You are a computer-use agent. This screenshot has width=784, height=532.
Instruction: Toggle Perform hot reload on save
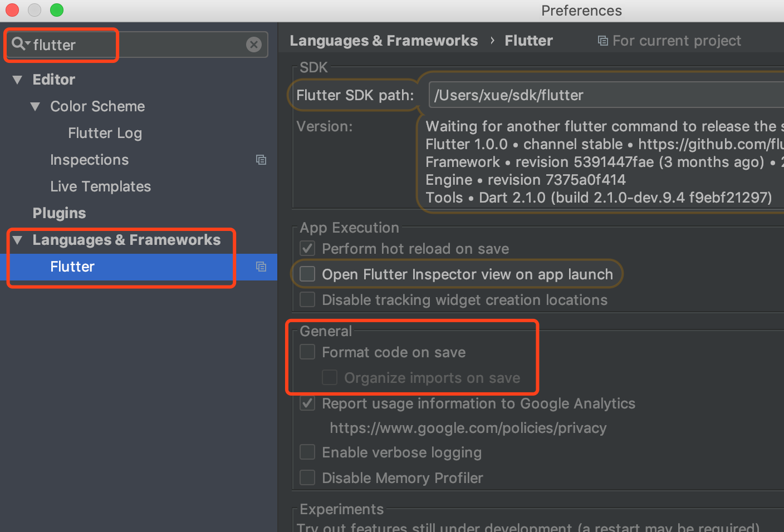(x=307, y=248)
